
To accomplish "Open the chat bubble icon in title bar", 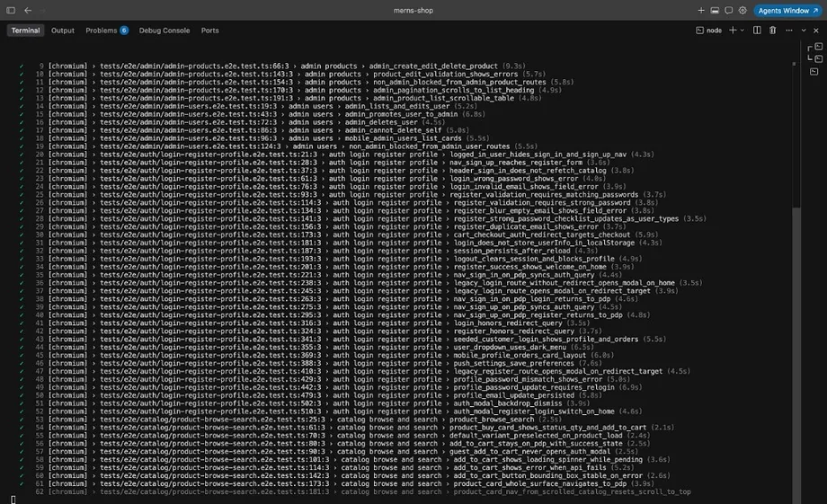I will 728,10.
